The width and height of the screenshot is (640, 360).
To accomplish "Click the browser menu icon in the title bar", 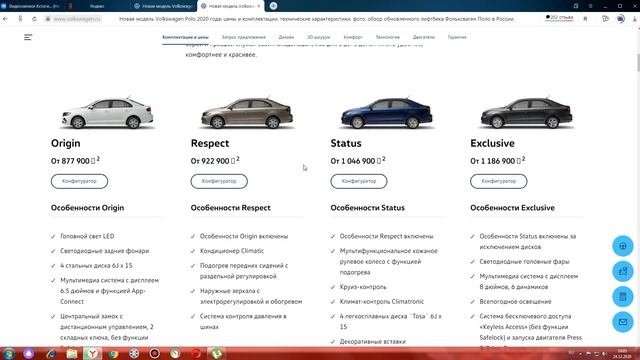I will coord(590,6).
